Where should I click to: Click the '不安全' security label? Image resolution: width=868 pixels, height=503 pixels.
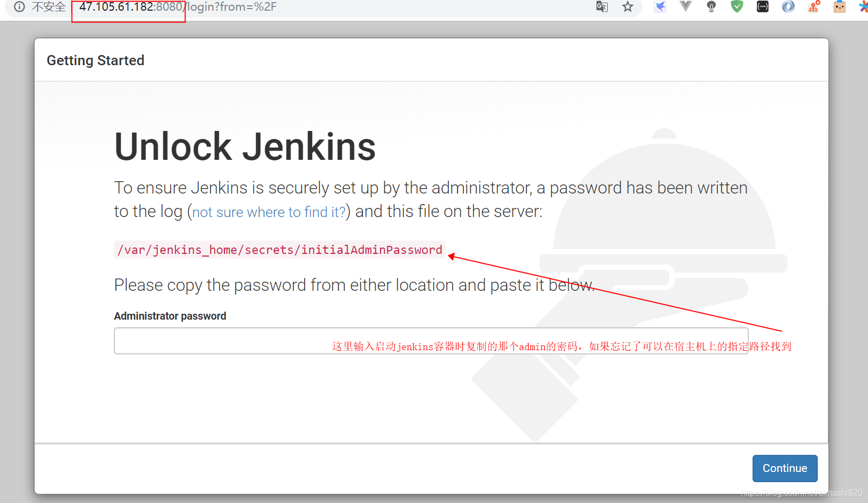(x=49, y=7)
